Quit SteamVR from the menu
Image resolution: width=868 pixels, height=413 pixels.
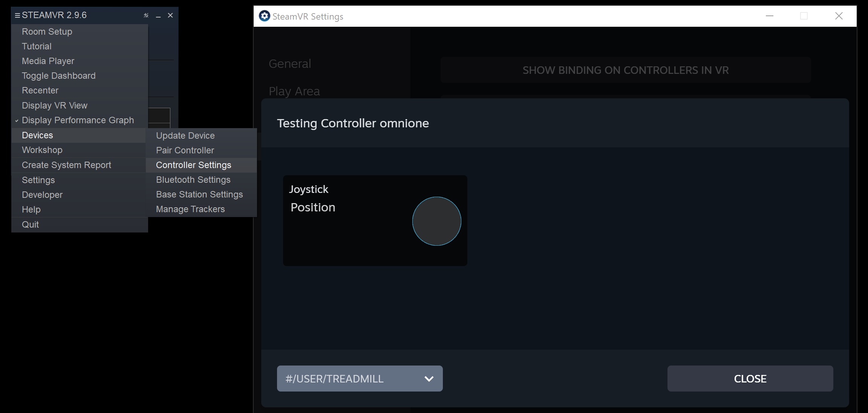pyautogui.click(x=80, y=225)
